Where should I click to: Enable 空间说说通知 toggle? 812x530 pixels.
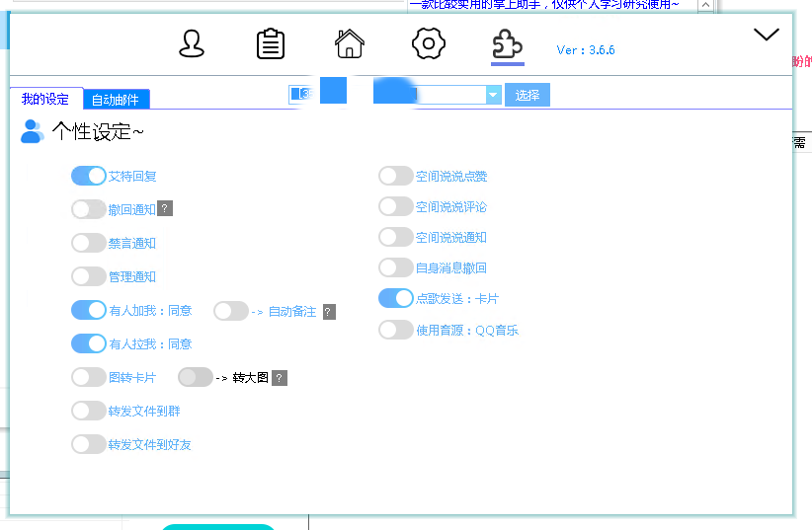[x=396, y=237]
